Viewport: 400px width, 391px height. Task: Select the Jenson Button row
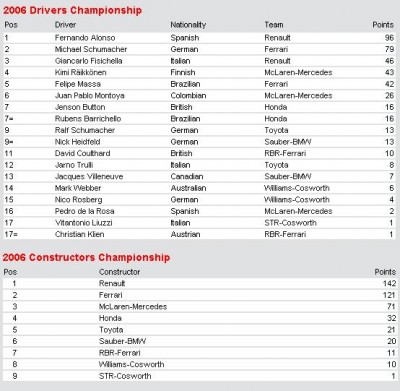199,107
